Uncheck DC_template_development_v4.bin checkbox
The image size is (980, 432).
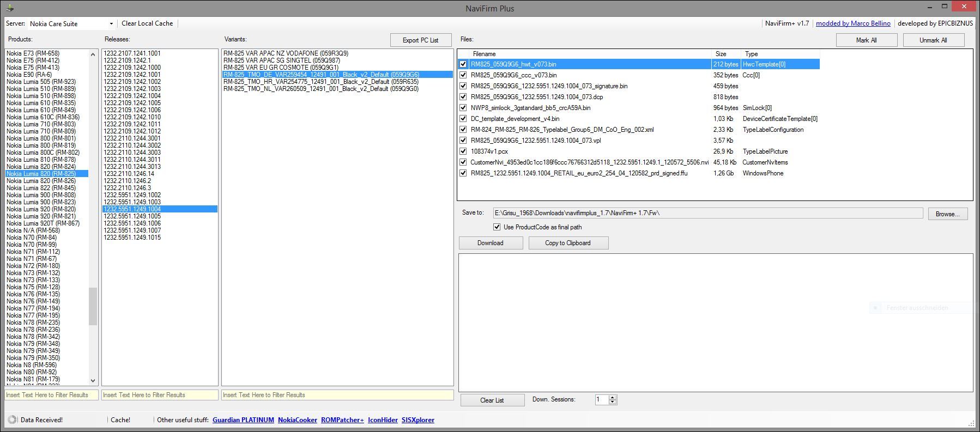463,119
